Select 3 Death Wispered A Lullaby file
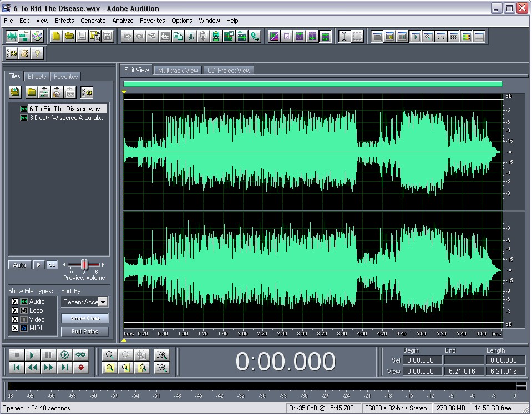The height and width of the screenshot is (416, 532). tap(66, 118)
